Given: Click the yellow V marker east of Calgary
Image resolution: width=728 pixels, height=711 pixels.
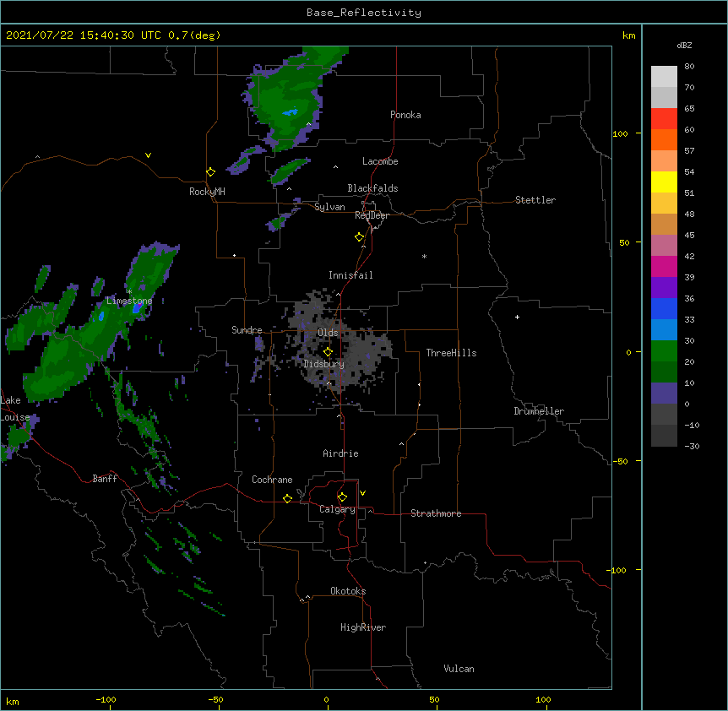Looking at the screenshot, I should [362, 493].
